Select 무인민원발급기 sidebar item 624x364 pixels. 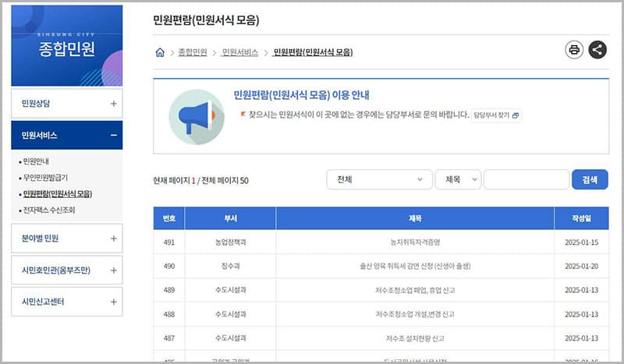[45, 178]
